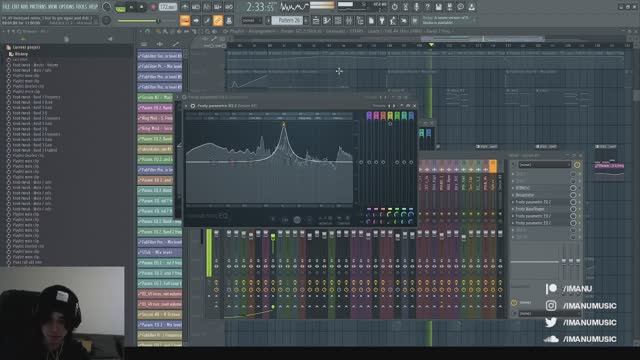Open the Pattern 26 selector
This screenshot has width=640, height=360.
point(287,20)
